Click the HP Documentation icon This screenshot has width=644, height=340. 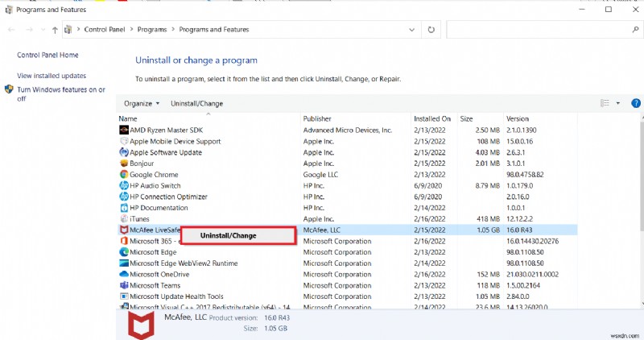(124, 208)
